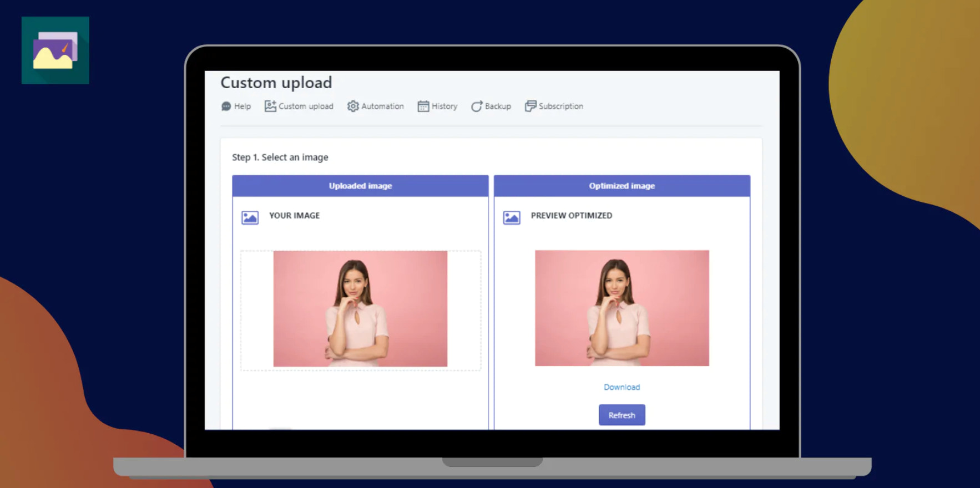This screenshot has height=488, width=980.
Task: Click the Subscription cards icon
Action: [x=531, y=106]
